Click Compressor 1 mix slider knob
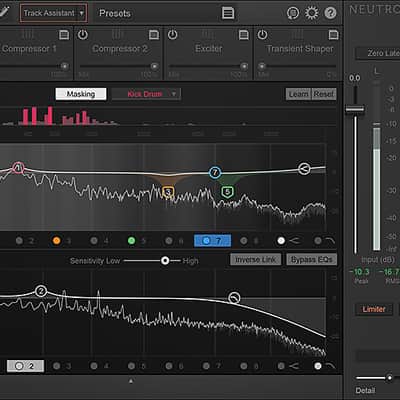 [x=64, y=66]
